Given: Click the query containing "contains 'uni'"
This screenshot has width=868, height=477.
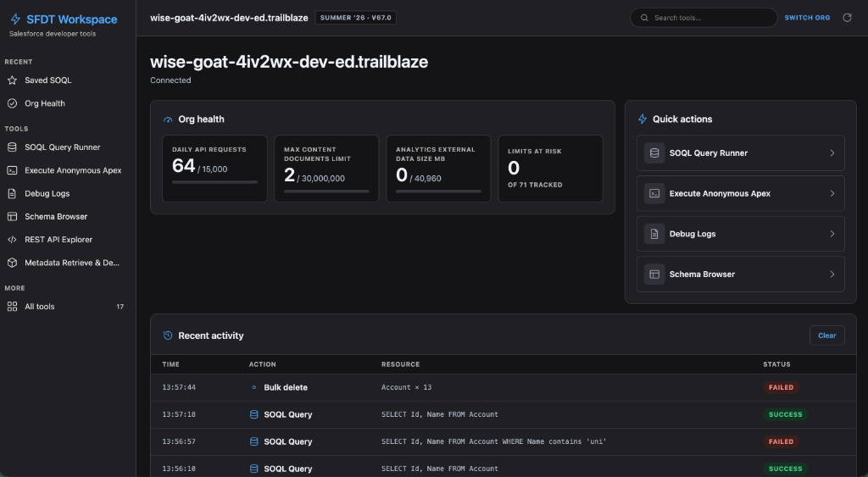Looking at the screenshot, I should click(494, 441).
